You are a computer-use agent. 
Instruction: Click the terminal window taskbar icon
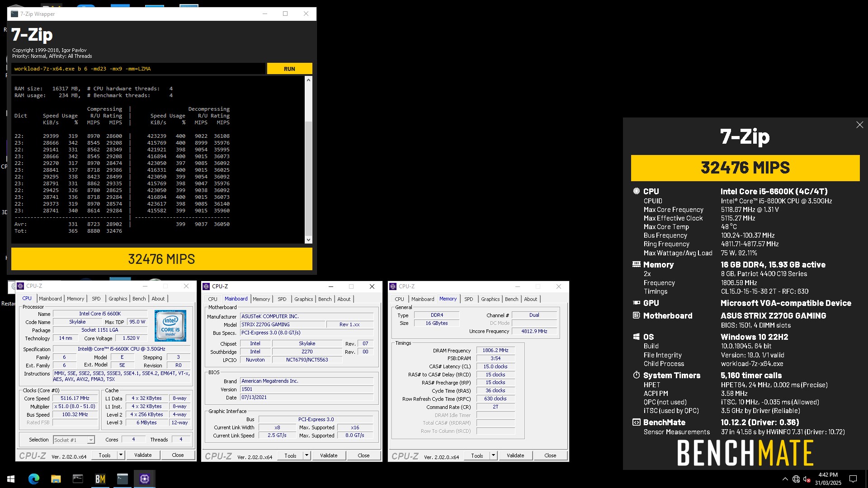[x=78, y=479]
